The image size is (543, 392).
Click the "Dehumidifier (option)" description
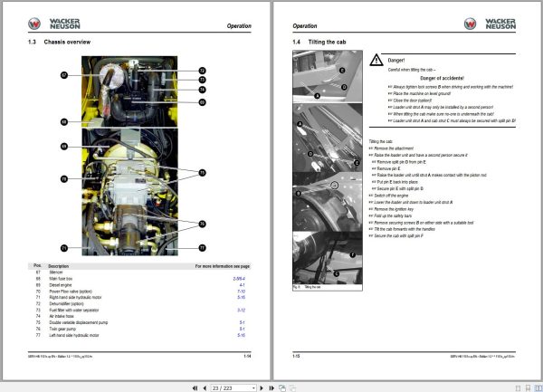(66, 303)
